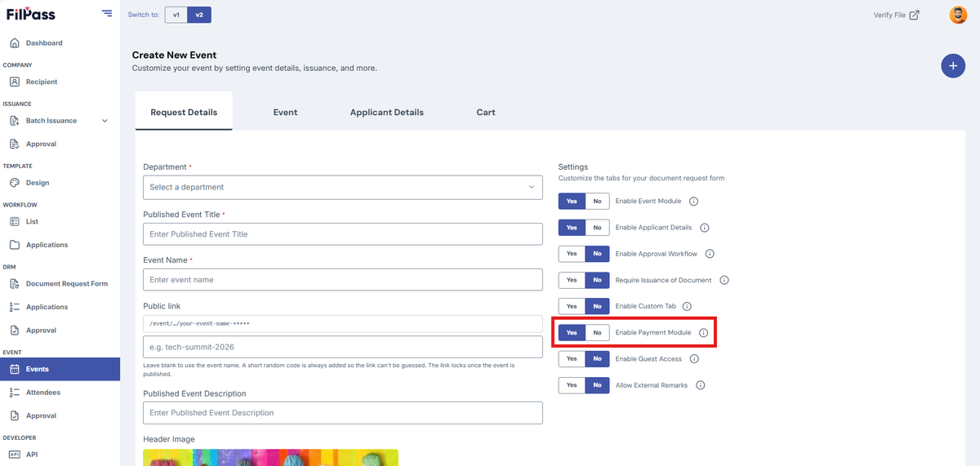This screenshot has width=980, height=466.
Task: Click the FilPass logo
Action: click(x=32, y=14)
